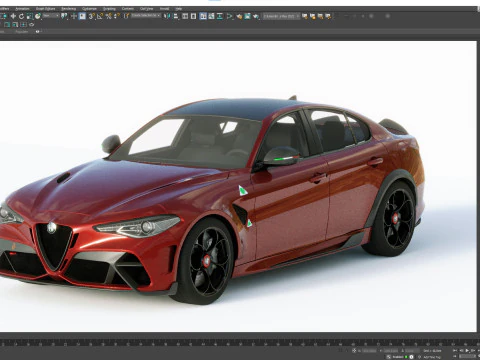Viewport: 480px width, 360px height.
Task: Click the car's hood in the viewport
Action: coord(113,188)
